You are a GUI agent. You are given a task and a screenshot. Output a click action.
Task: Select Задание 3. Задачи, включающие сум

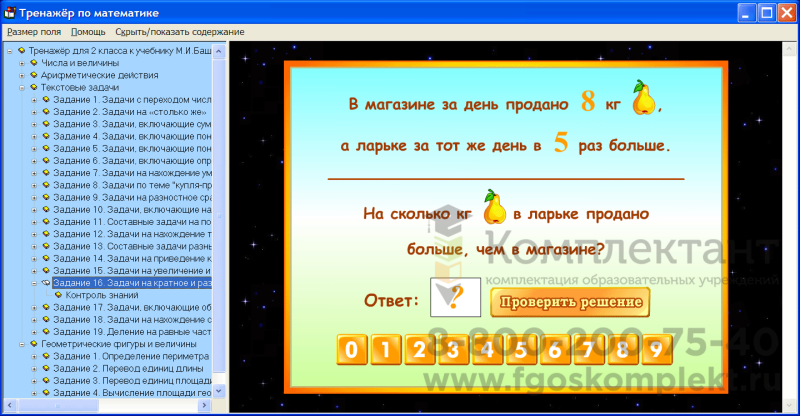click(x=132, y=124)
